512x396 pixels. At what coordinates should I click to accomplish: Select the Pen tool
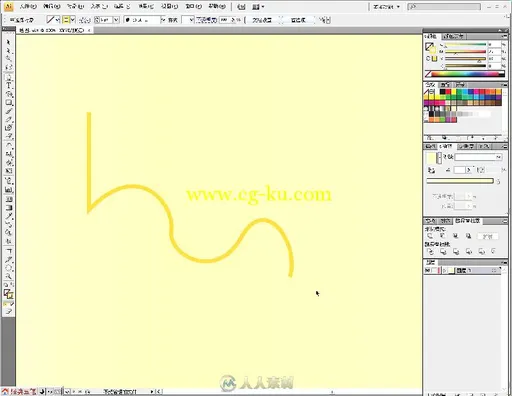coord(8,77)
